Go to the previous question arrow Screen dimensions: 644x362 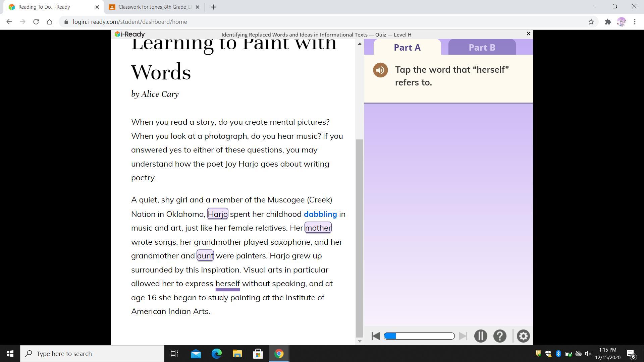point(375,336)
